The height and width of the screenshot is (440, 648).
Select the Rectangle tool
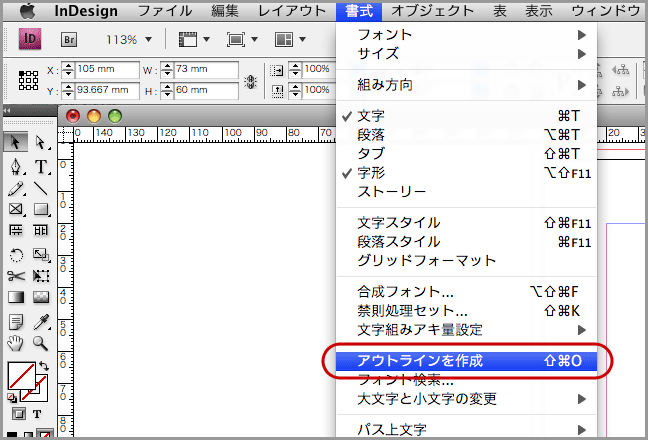click(40, 209)
